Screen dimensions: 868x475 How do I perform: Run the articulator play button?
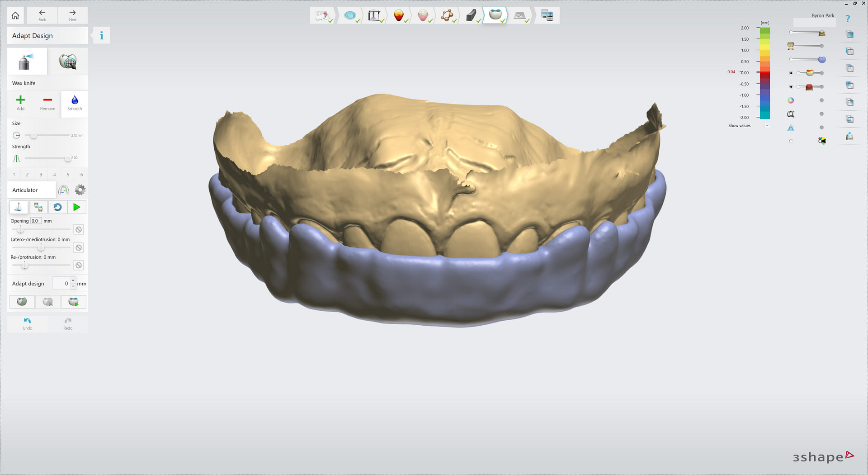(x=76, y=207)
